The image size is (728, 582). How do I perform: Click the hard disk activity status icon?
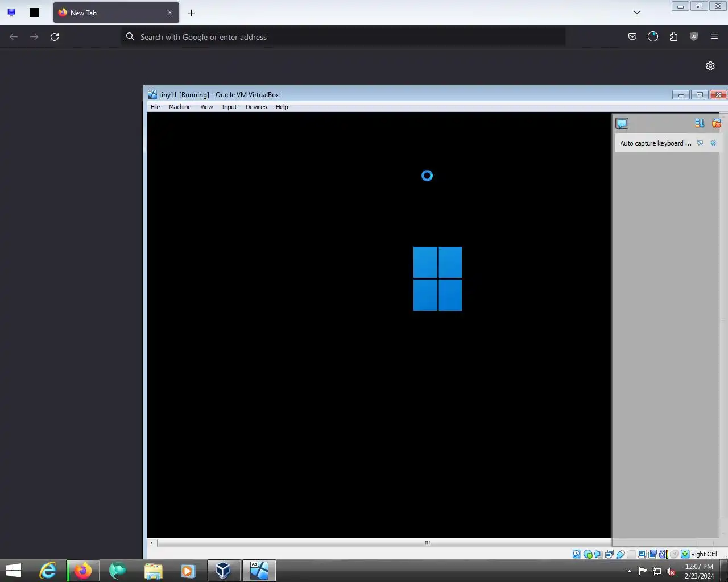click(x=576, y=554)
